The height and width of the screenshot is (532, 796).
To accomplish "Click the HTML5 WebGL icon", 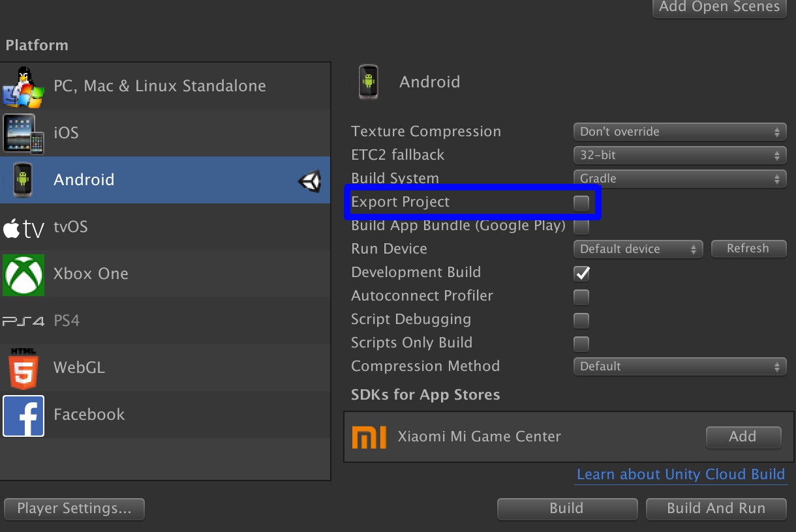I will pos(23,368).
